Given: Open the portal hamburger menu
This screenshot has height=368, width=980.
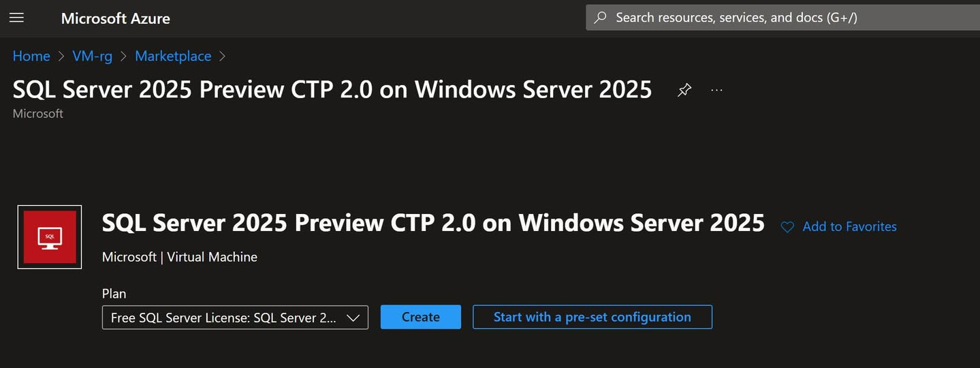Looking at the screenshot, I should point(16,18).
